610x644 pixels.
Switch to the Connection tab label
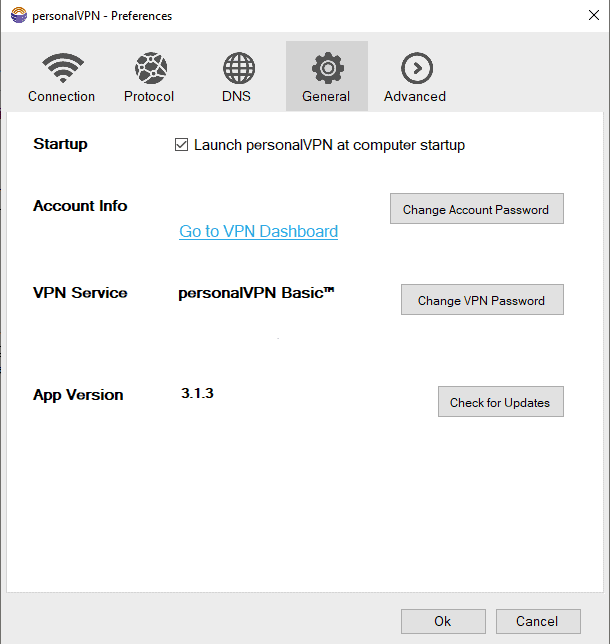(x=61, y=96)
